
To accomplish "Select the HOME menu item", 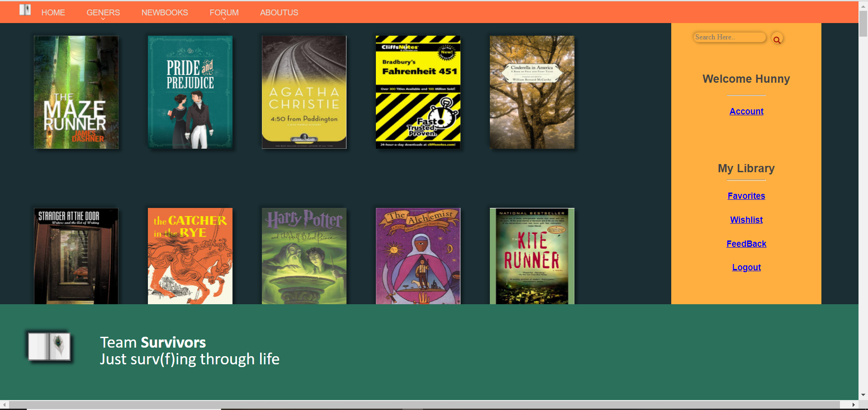I will pos(53,12).
